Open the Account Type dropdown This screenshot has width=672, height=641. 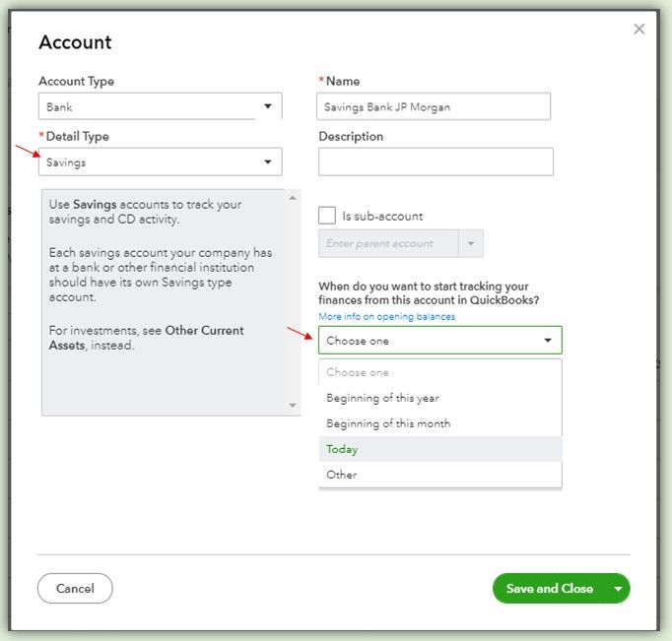click(160, 106)
